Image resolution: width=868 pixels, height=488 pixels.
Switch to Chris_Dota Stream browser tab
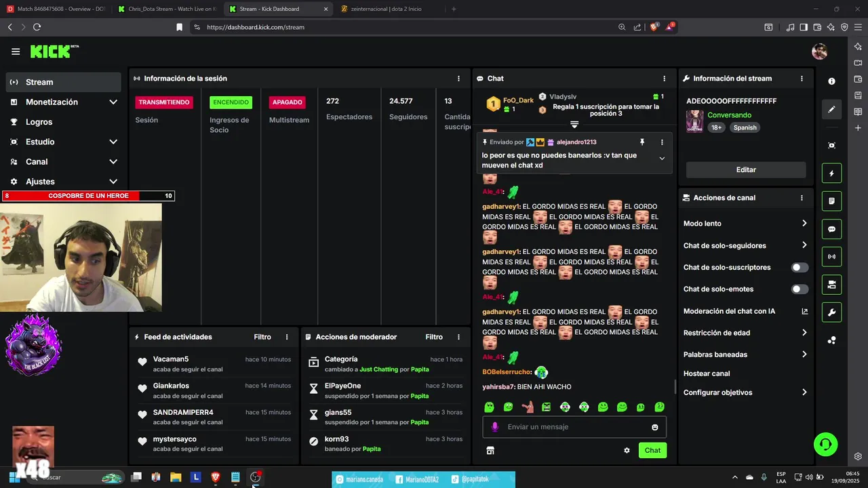(x=166, y=9)
